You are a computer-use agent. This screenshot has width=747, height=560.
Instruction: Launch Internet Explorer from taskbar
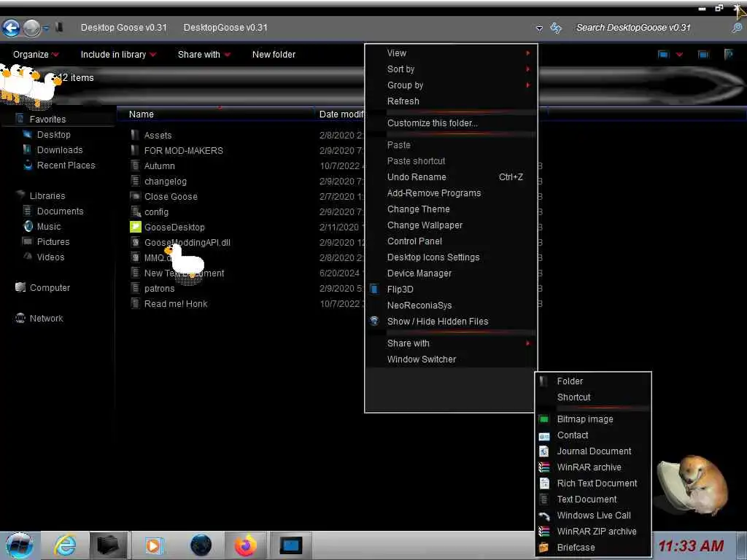64,545
